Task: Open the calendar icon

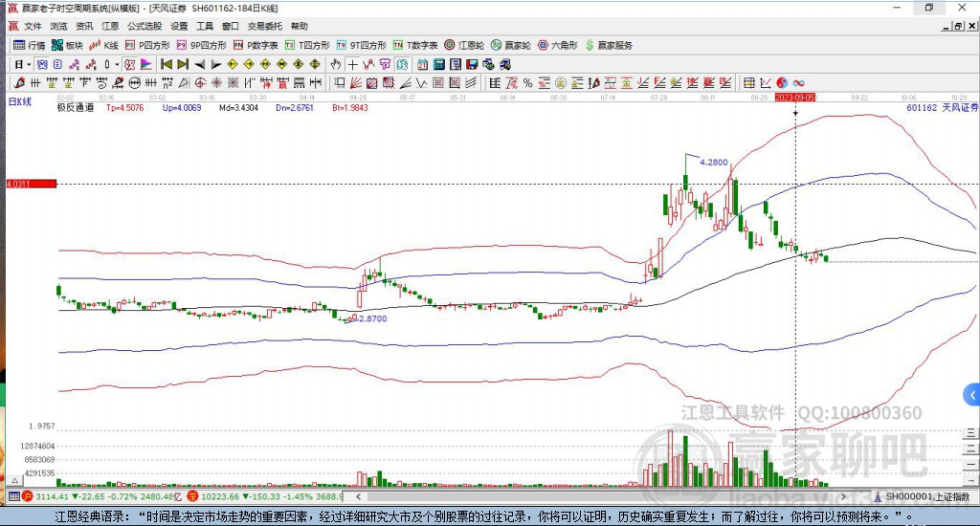Action: click(x=422, y=64)
